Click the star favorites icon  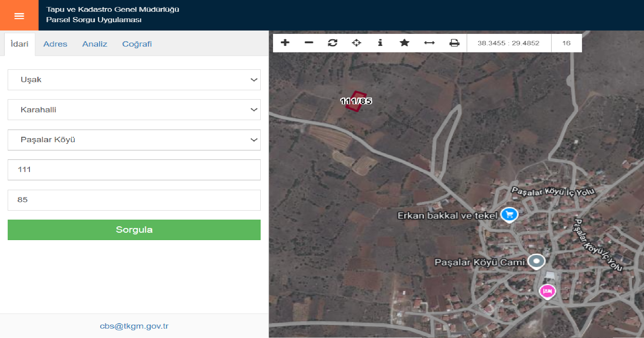click(x=405, y=43)
